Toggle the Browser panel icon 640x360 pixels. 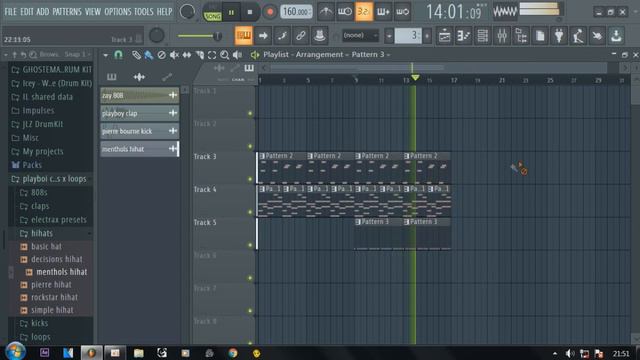click(x=521, y=36)
